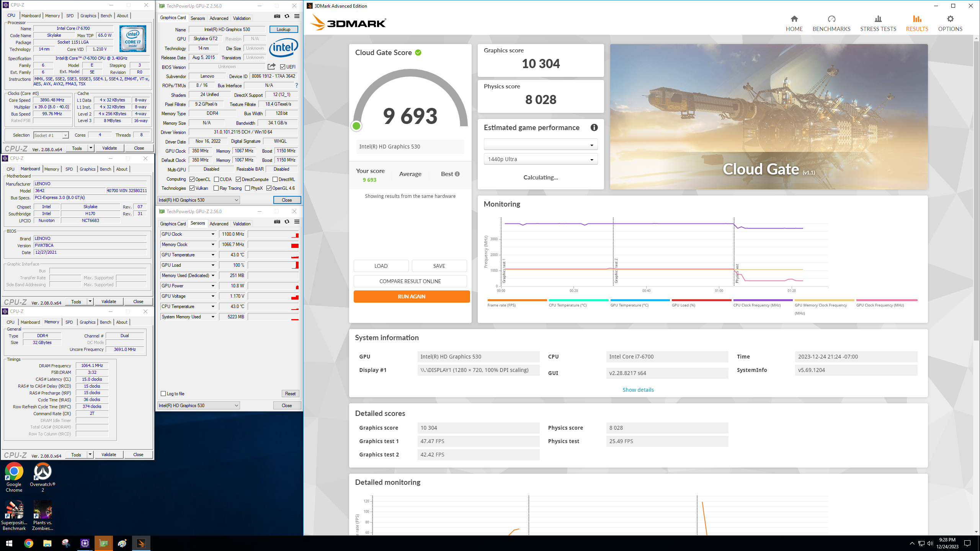
Task: Expand the GPU Clock sensor dropdown
Action: pos(213,234)
